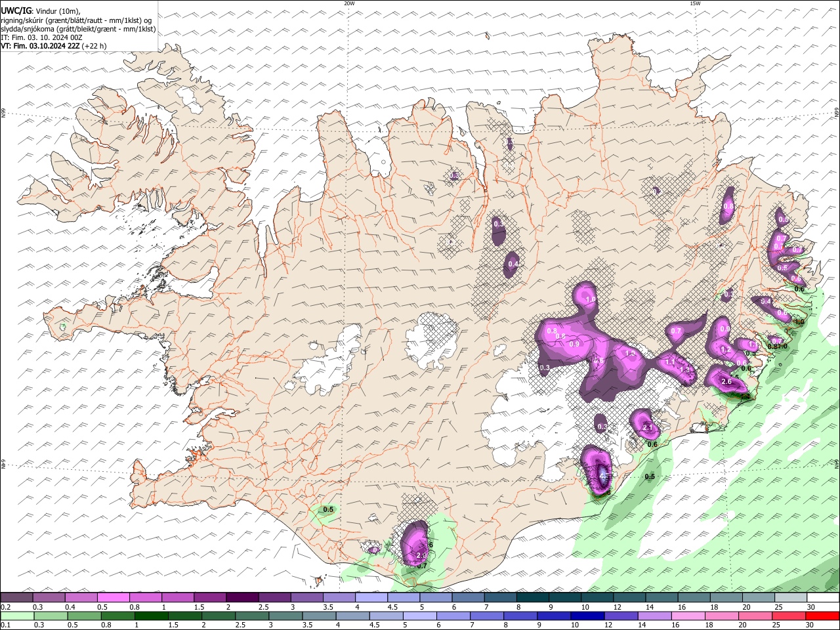The image size is (840, 630).
Task: Pick bottom-scale swatch above the 20 label
Action: [755, 616]
